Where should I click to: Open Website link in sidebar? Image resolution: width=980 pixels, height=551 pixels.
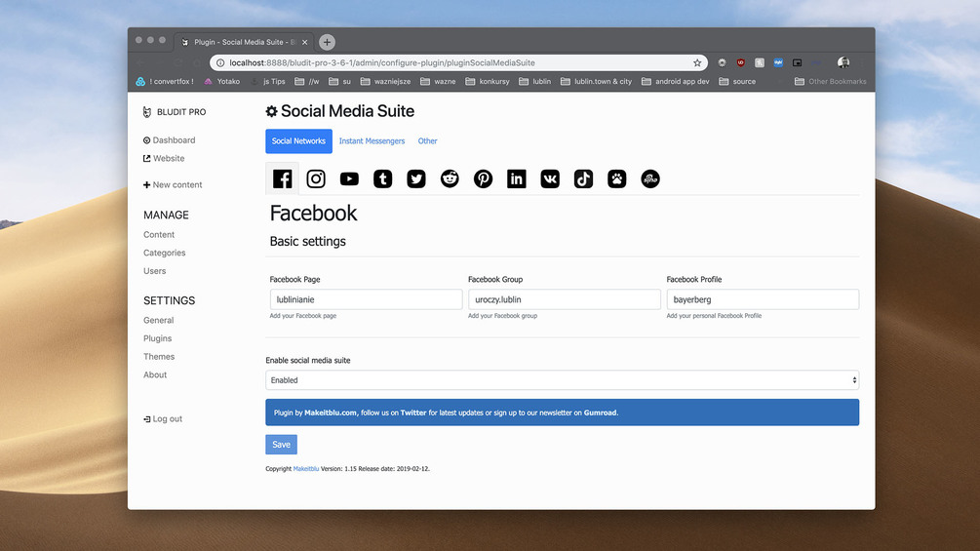(x=164, y=158)
